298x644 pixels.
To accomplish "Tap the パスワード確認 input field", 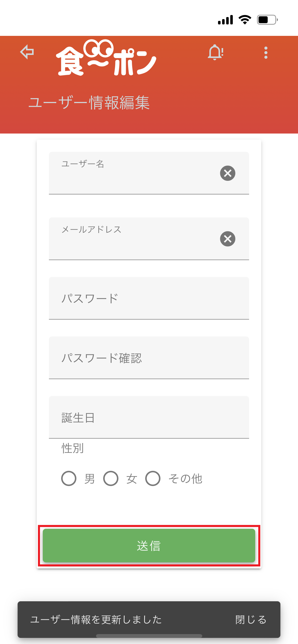I will pyautogui.click(x=149, y=358).
